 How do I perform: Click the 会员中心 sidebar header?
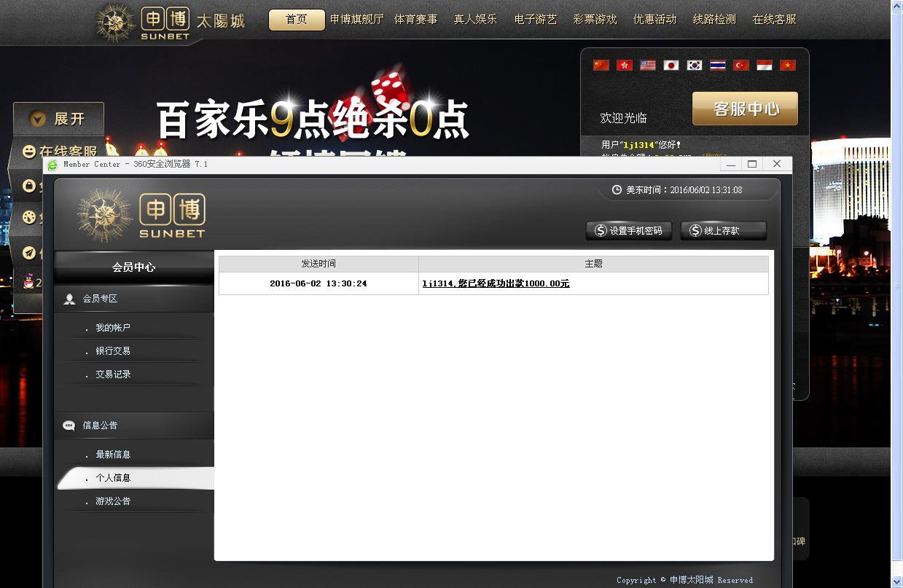point(134,267)
